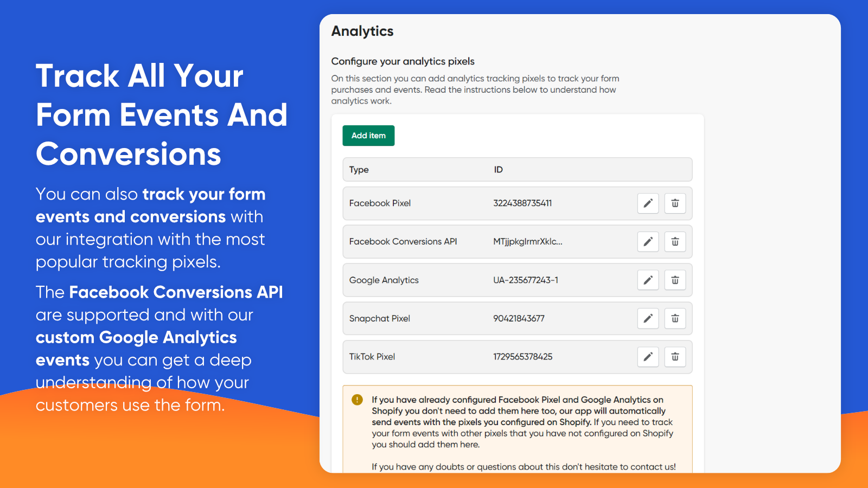868x488 pixels.
Task: Click the truncated Conversions API token
Action: coord(527,242)
